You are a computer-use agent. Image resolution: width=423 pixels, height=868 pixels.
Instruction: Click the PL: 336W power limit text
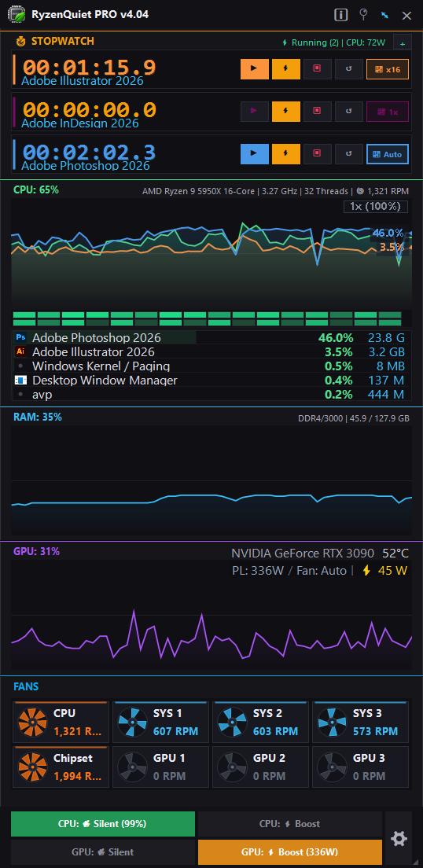point(259,571)
